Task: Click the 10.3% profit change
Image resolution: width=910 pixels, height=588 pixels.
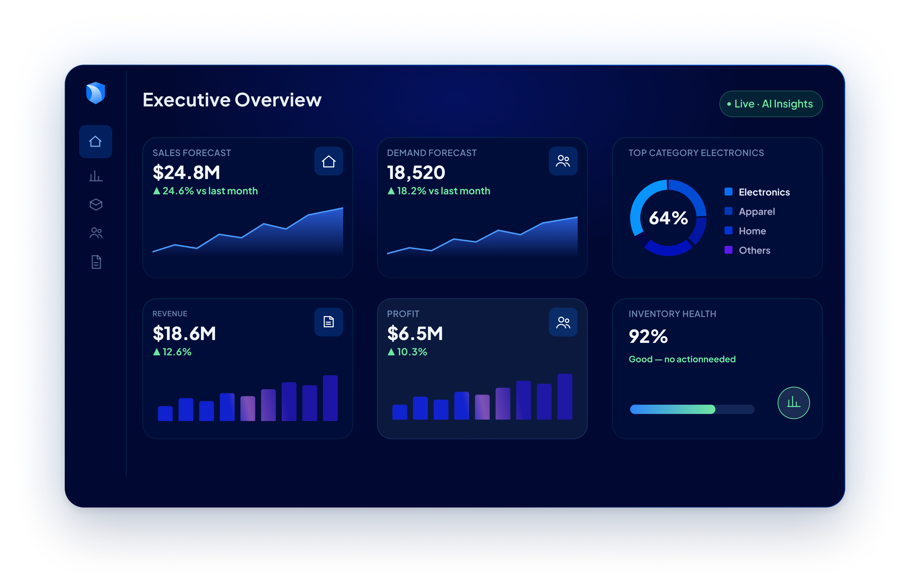Action: pos(412,352)
